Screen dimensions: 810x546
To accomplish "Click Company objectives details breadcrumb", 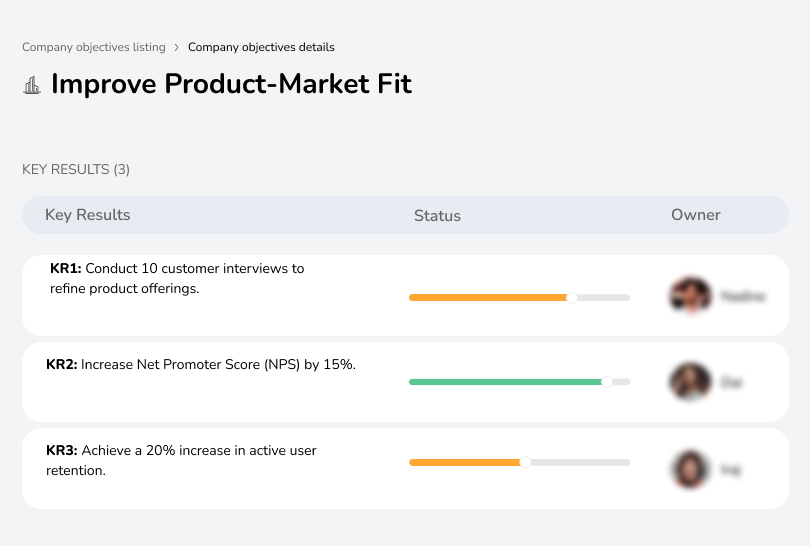I will (x=261, y=47).
